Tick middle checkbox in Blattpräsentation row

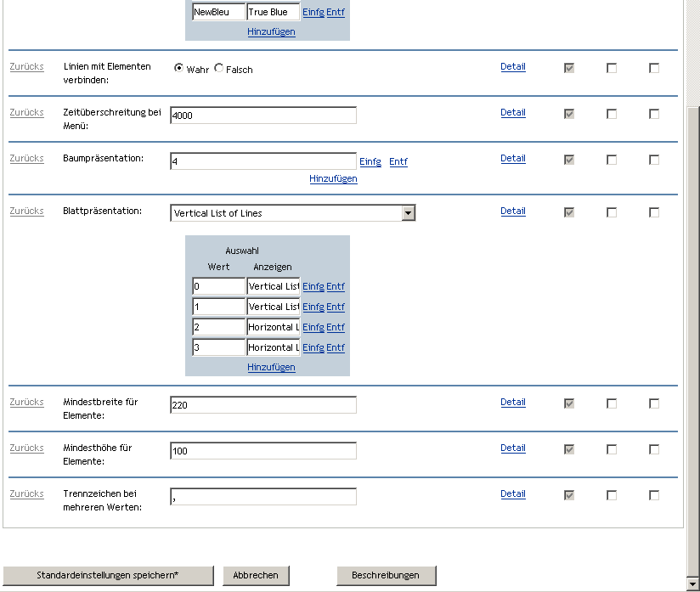612,212
